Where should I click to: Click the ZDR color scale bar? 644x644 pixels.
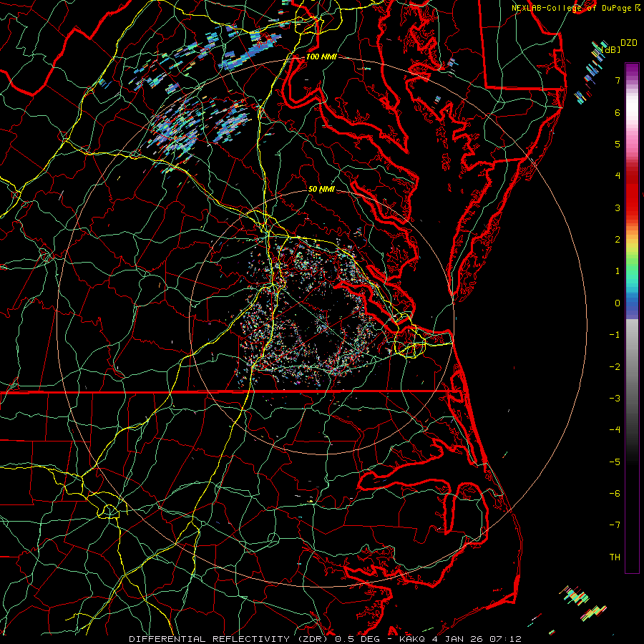pos(632,318)
